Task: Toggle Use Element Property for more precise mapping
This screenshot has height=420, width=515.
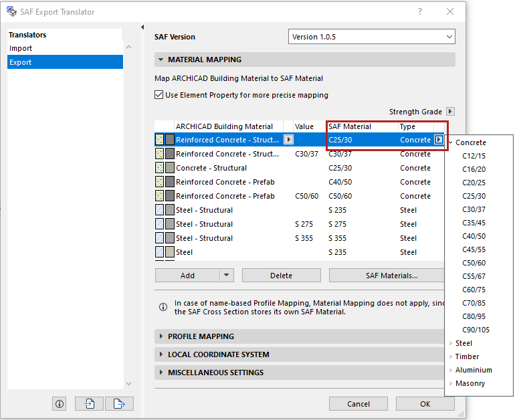Action: (159, 95)
